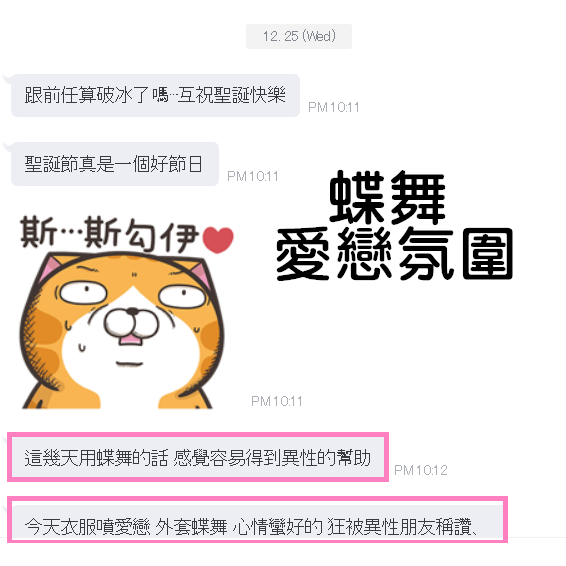Click the bubble tail of the 跟前任 message
Viewport: 566px width, 566px height.
7,78
